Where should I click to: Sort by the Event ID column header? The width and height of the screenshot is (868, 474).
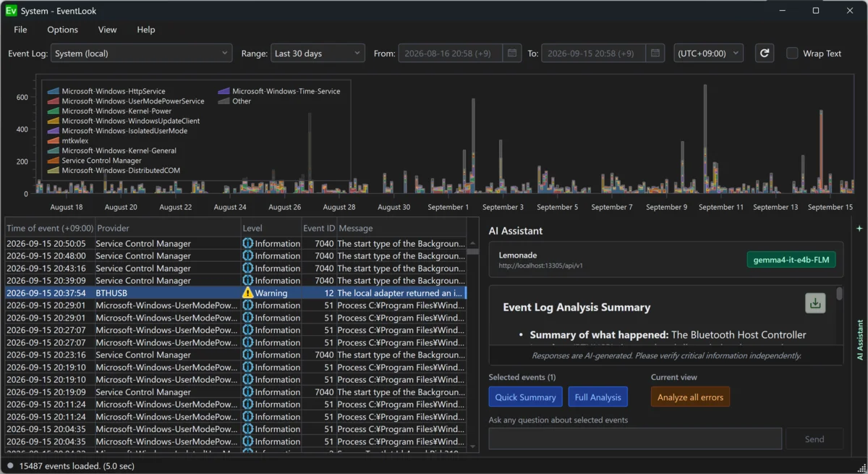318,228
